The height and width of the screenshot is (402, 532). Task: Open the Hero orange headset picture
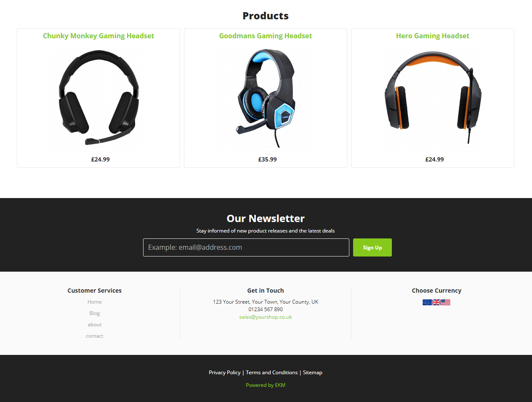click(433, 96)
